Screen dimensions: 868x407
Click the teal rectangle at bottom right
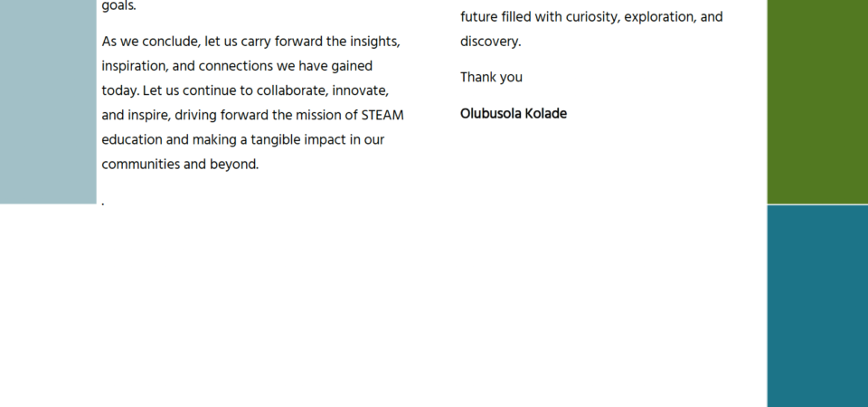pos(817,307)
